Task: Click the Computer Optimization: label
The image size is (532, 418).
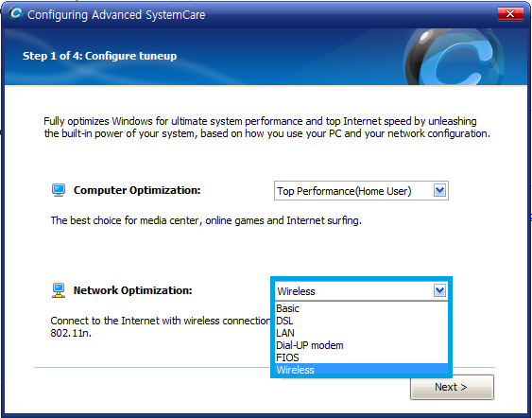Action: (137, 190)
